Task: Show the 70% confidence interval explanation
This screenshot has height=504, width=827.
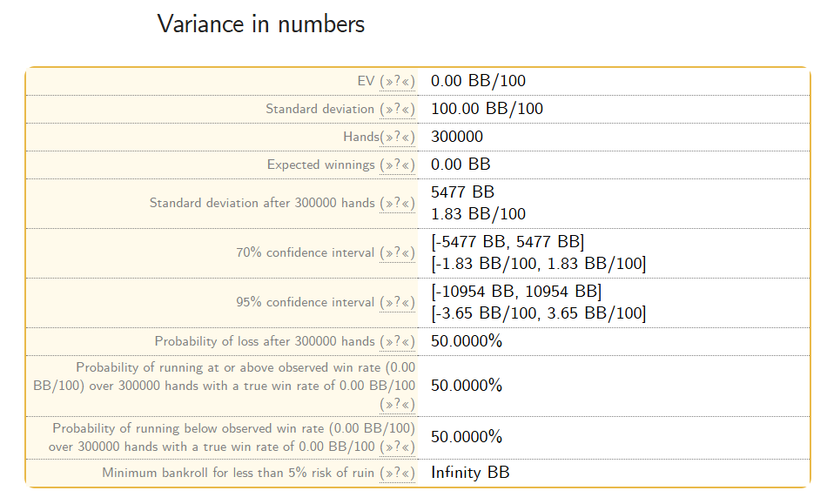Action: [x=397, y=253]
